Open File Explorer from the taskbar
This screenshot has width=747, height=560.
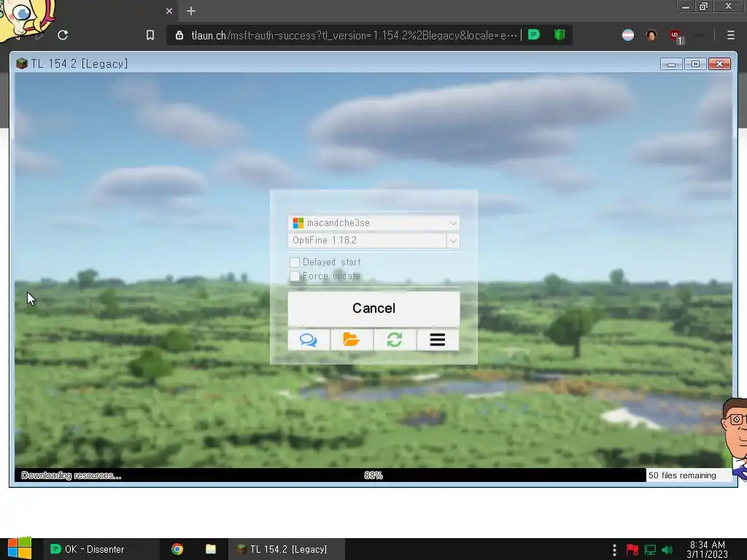tap(211, 549)
